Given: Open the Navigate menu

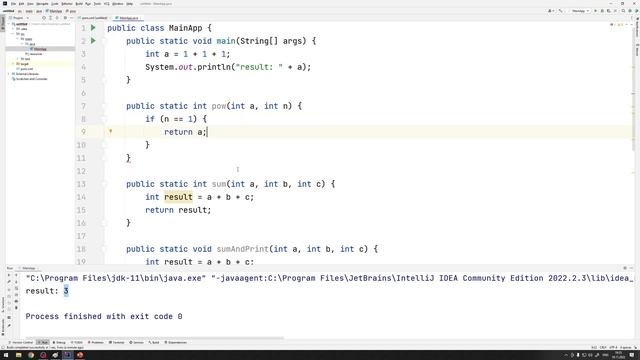Looking at the screenshot, I should click(x=42, y=4).
